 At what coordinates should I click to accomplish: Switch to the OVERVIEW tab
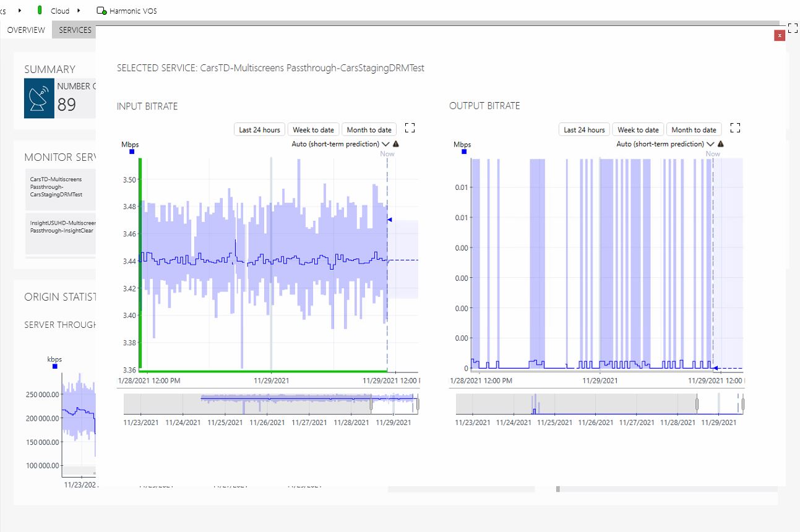point(26,30)
